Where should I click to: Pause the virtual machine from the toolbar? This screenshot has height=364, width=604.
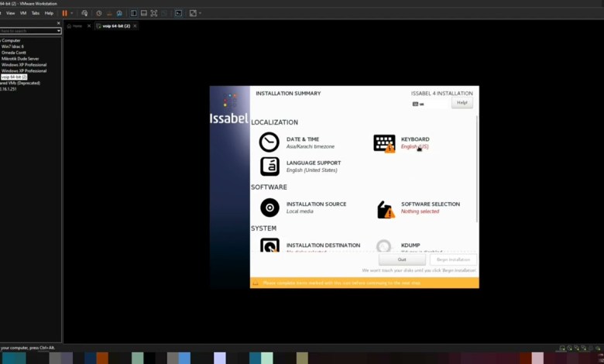[65, 13]
